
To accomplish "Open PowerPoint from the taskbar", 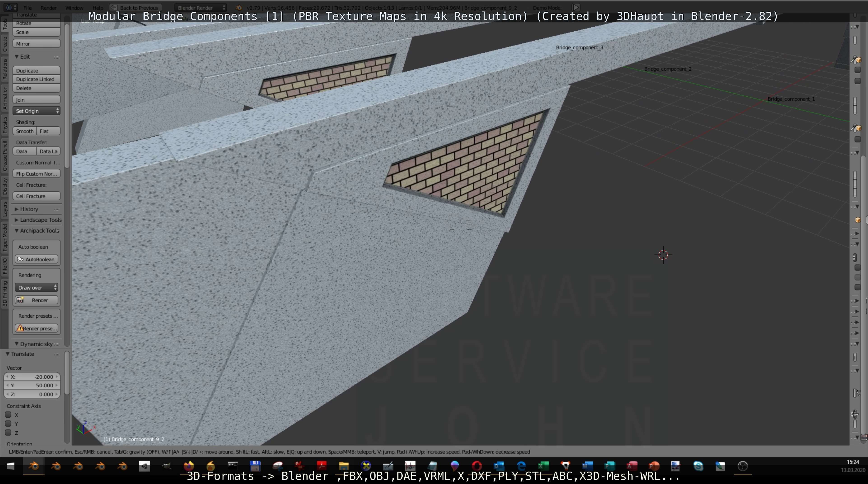I will (654, 466).
